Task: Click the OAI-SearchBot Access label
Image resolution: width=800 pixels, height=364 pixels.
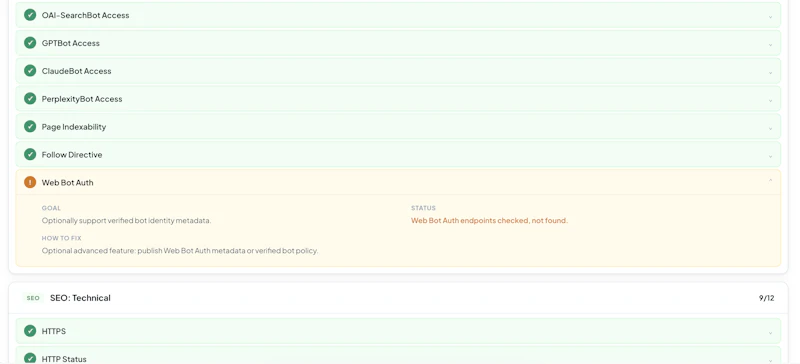Action: click(86, 15)
